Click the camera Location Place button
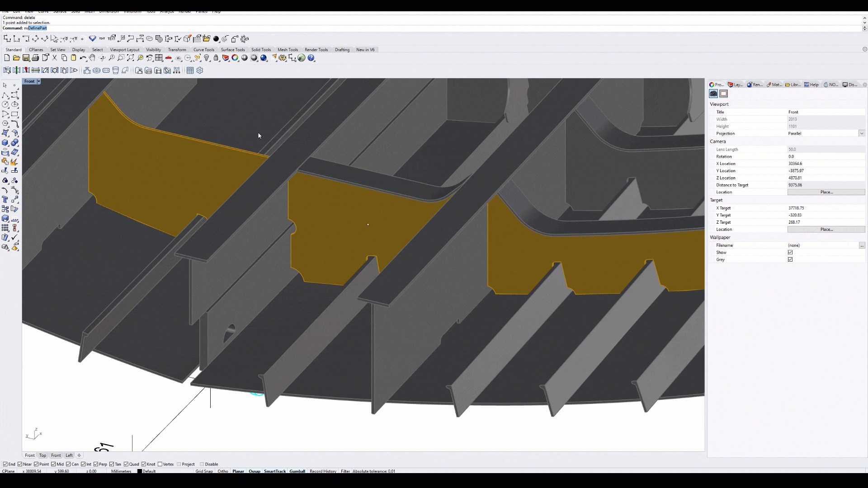 [x=826, y=192]
